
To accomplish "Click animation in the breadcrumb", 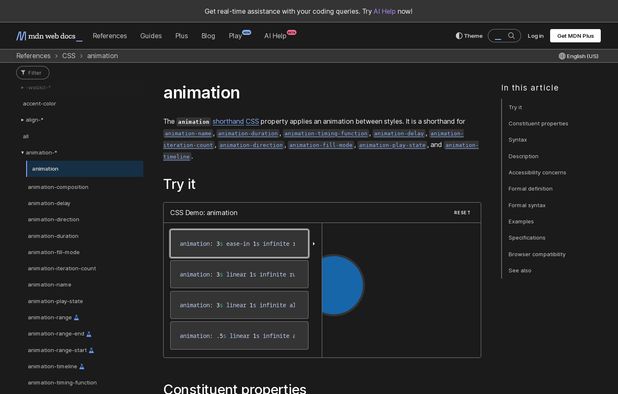I will click(102, 56).
